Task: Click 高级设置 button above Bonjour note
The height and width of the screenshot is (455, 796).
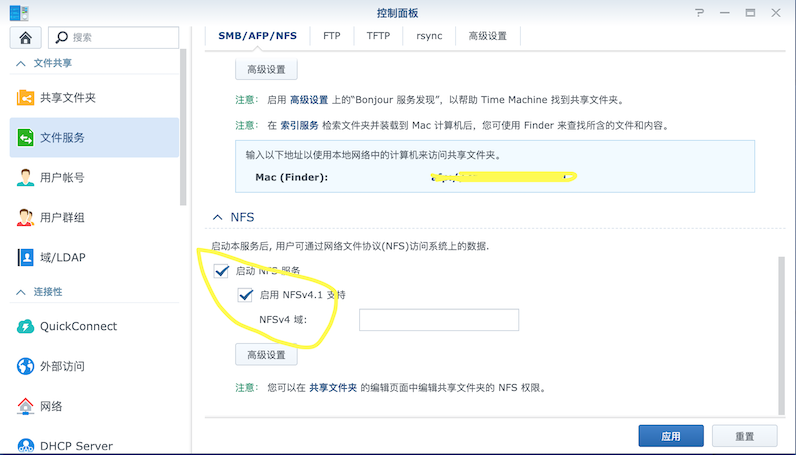Action: click(266, 70)
